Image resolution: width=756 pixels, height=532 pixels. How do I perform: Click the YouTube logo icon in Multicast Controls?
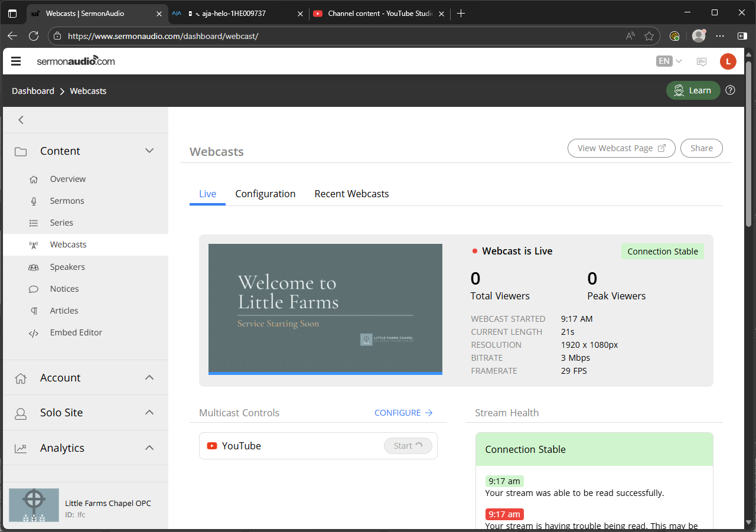click(x=212, y=446)
